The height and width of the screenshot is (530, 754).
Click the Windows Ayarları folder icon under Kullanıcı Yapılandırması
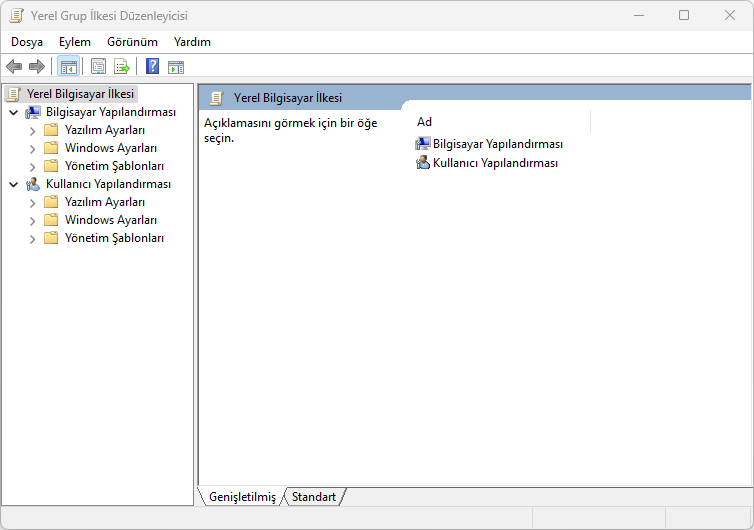coord(51,220)
